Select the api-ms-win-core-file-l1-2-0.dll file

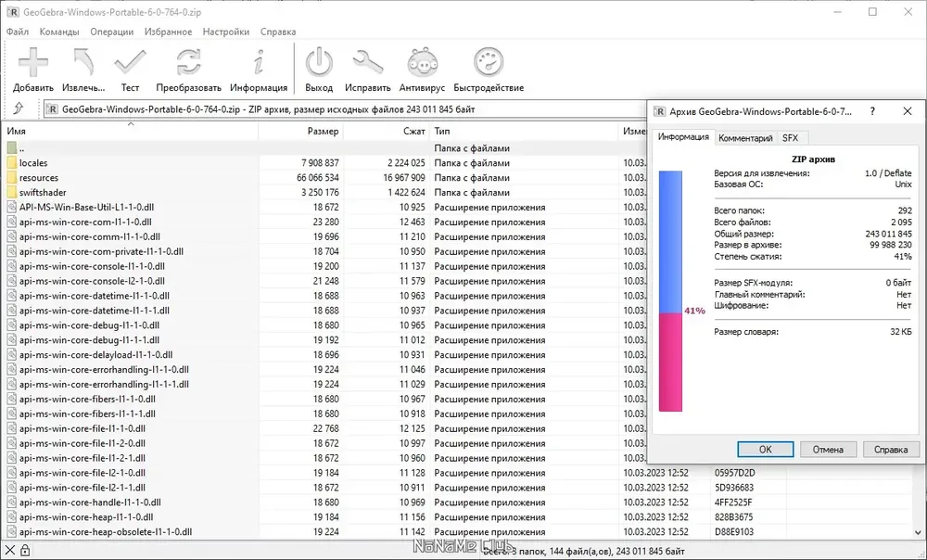[83, 443]
